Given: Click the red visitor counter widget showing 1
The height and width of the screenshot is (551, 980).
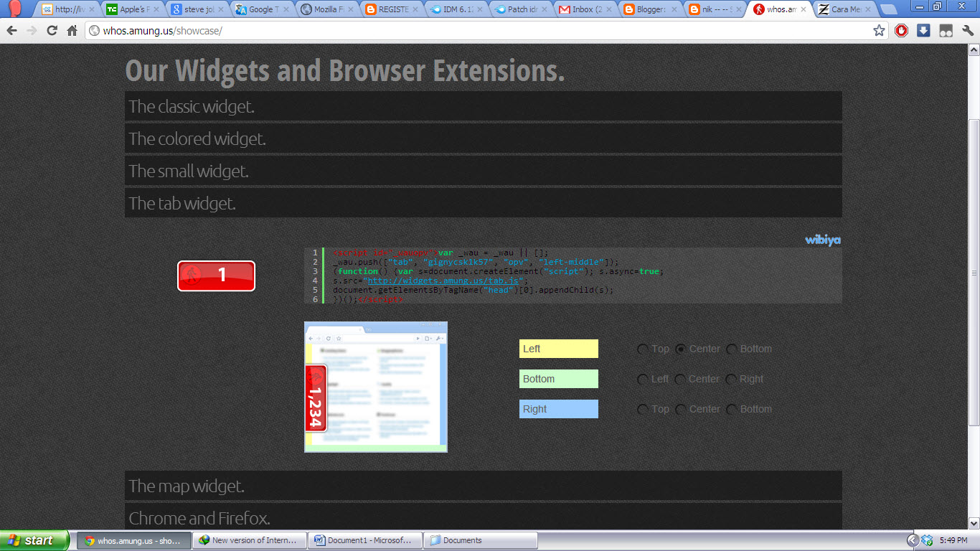Looking at the screenshot, I should [216, 275].
